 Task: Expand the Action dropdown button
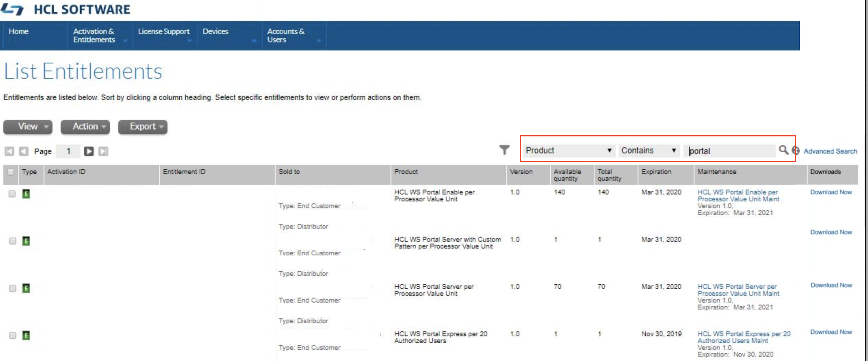(x=85, y=126)
